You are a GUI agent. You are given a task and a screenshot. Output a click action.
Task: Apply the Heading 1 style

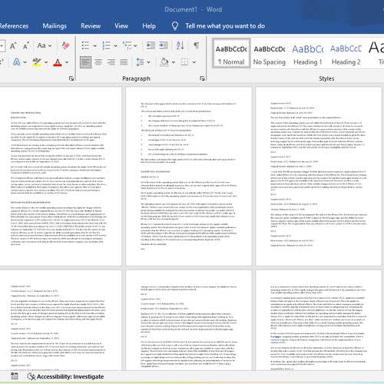pyautogui.click(x=308, y=54)
